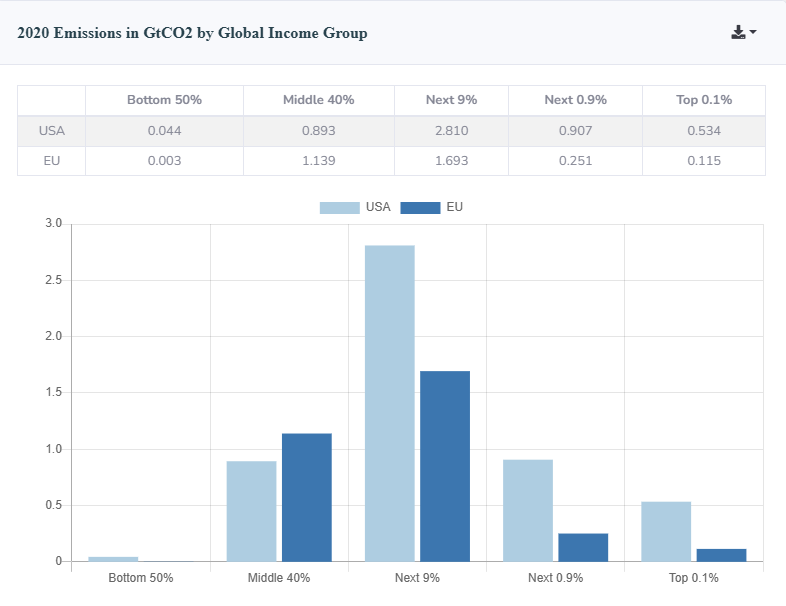Click the USA row label in table

coord(52,131)
